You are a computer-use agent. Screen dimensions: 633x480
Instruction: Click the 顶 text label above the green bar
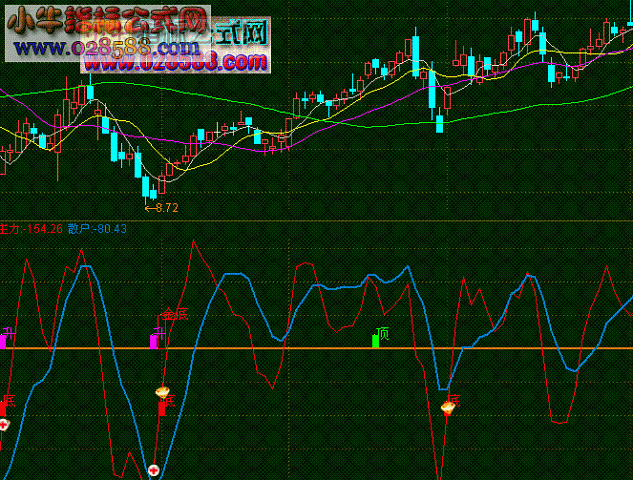point(382,332)
